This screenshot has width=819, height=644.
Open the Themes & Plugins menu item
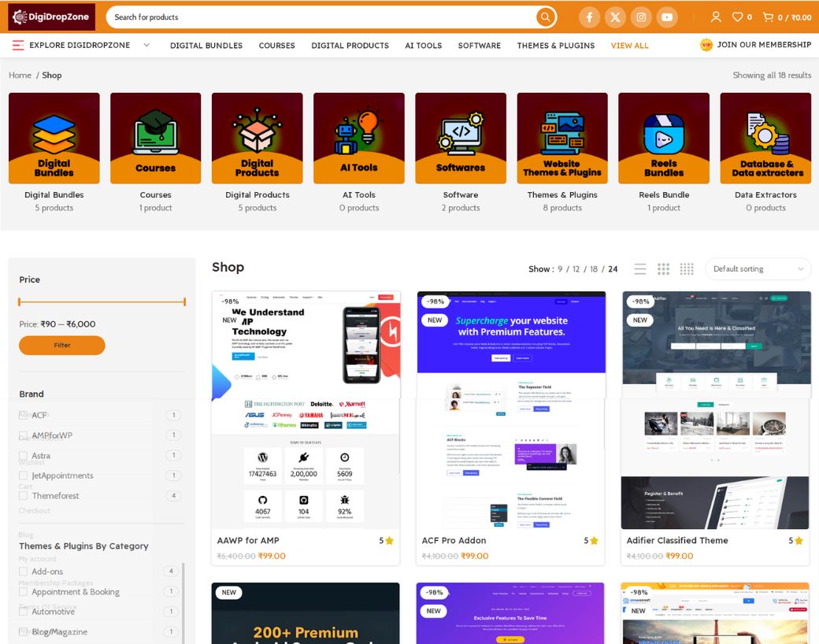pyautogui.click(x=556, y=46)
